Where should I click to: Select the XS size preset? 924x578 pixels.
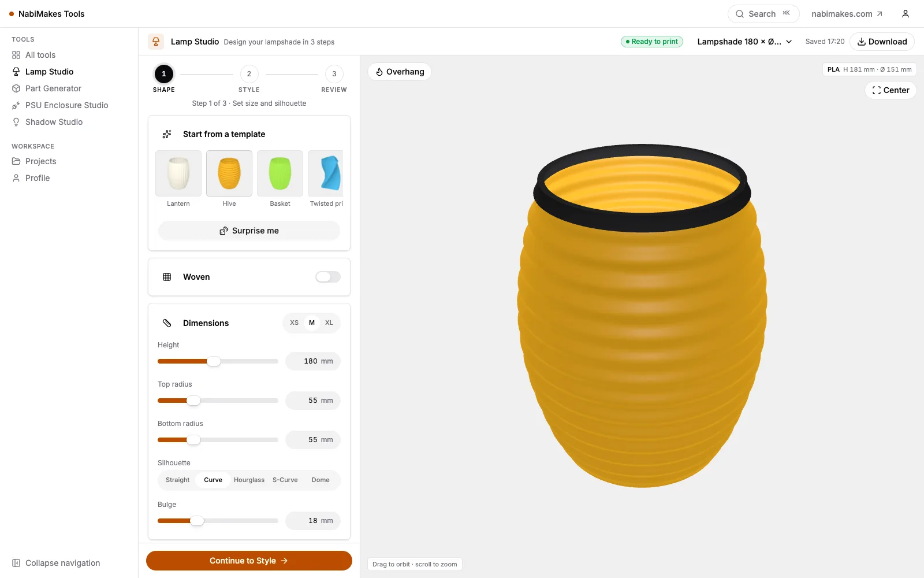click(x=295, y=323)
